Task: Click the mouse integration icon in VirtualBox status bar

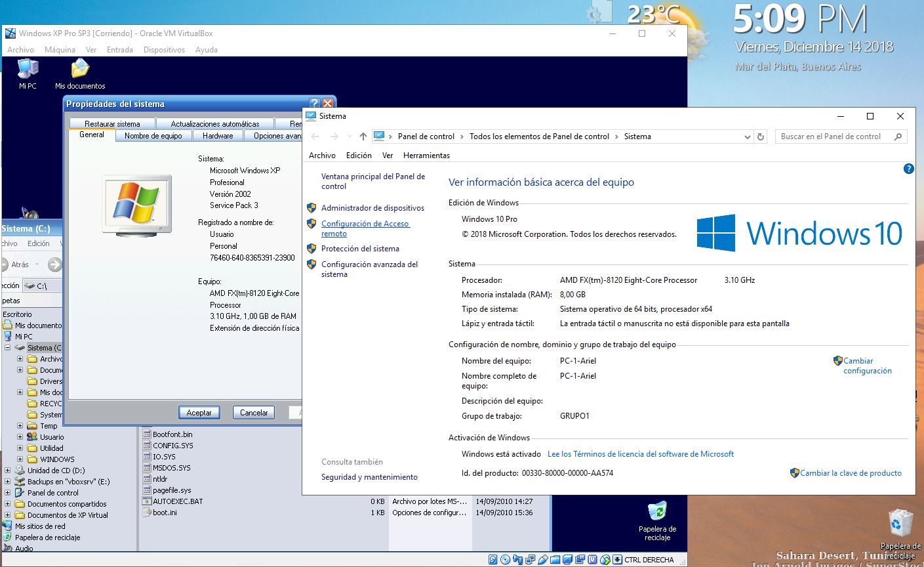Action: coord(605,560)
